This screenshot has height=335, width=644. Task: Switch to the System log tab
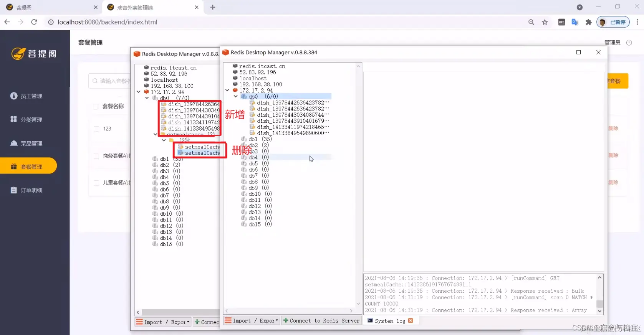click(389, 321)
